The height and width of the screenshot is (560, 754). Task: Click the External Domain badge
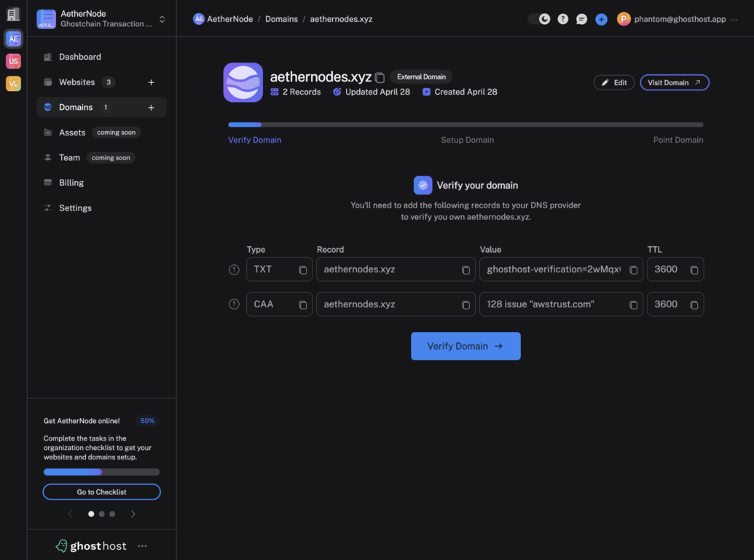pyautogui.click(x=421, y=77)
